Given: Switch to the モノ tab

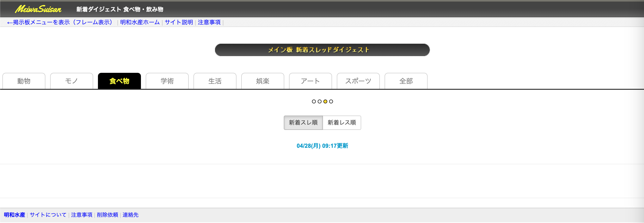Looking at the screenshot, I should 72,81.
